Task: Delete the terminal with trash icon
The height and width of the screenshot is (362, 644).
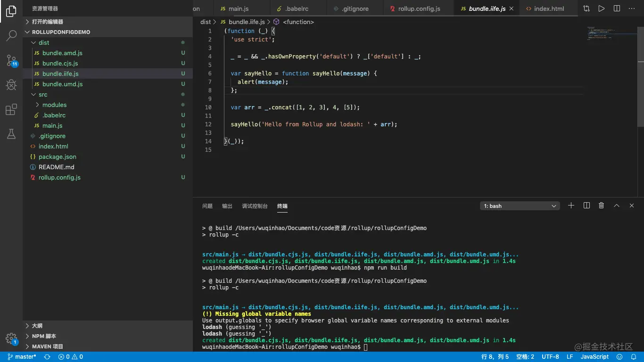Action: 601,206
